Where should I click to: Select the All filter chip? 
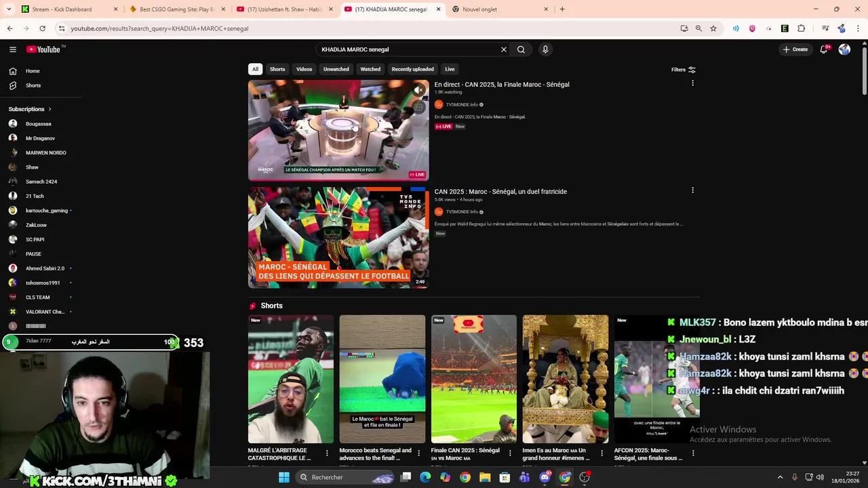click(255, 69)
